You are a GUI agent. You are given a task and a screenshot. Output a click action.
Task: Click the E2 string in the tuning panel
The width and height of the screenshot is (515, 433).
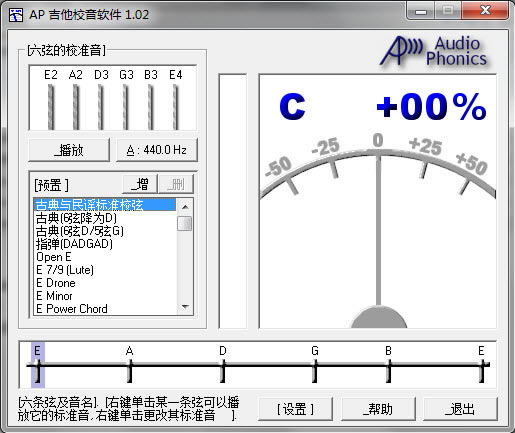51,107
